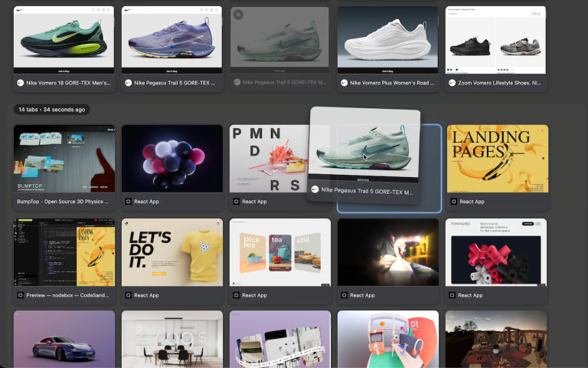This screenshot has height=368, width=588.
Task: Click the 14 tabs · 34 seconds ago label
Action: [x=52, y=110]
